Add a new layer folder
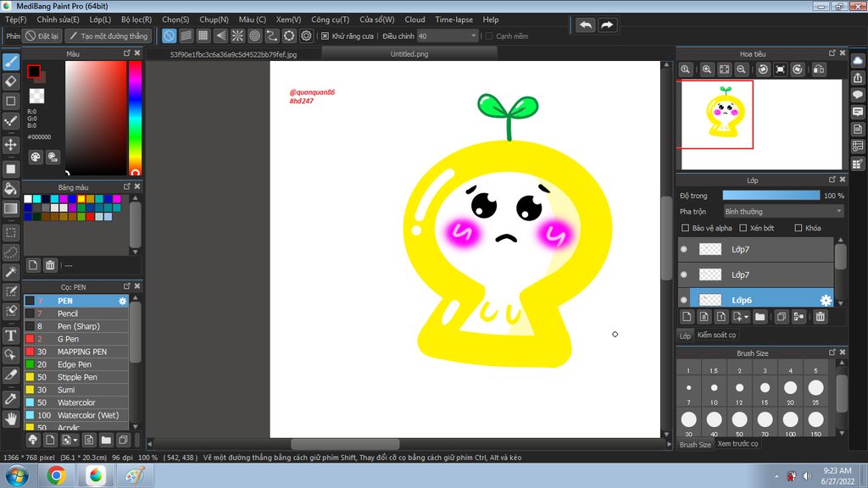 (759, 317)
